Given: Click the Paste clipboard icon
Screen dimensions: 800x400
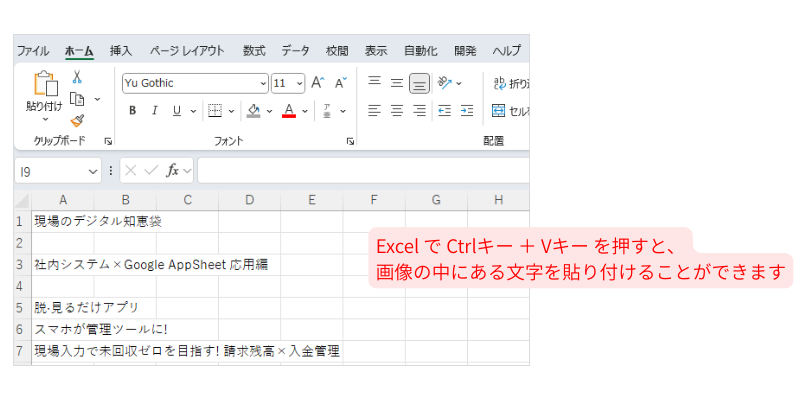Looking at the screenshot, I should (45, 83).
